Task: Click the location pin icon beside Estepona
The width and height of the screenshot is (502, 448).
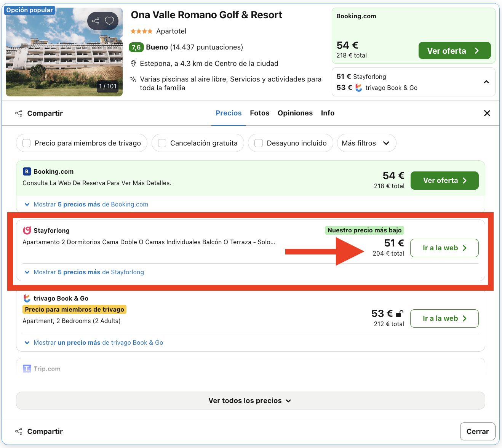Action: tap(133, 64)
